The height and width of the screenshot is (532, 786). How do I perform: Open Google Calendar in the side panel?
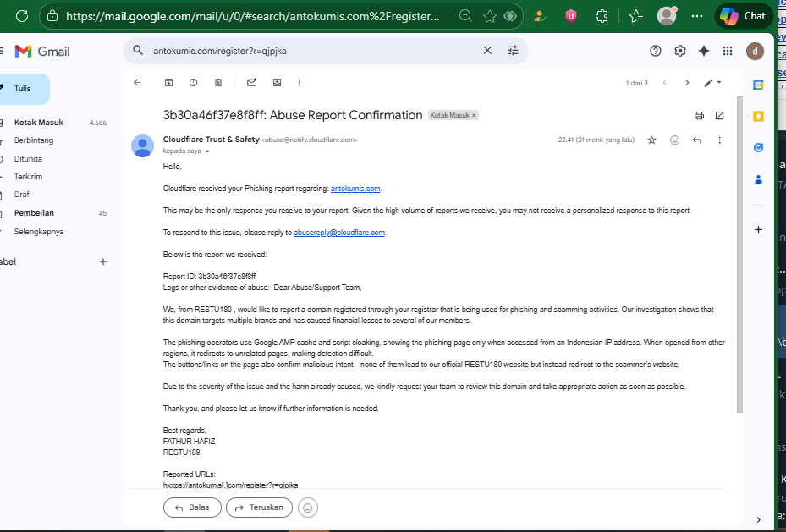click(758, 85)
